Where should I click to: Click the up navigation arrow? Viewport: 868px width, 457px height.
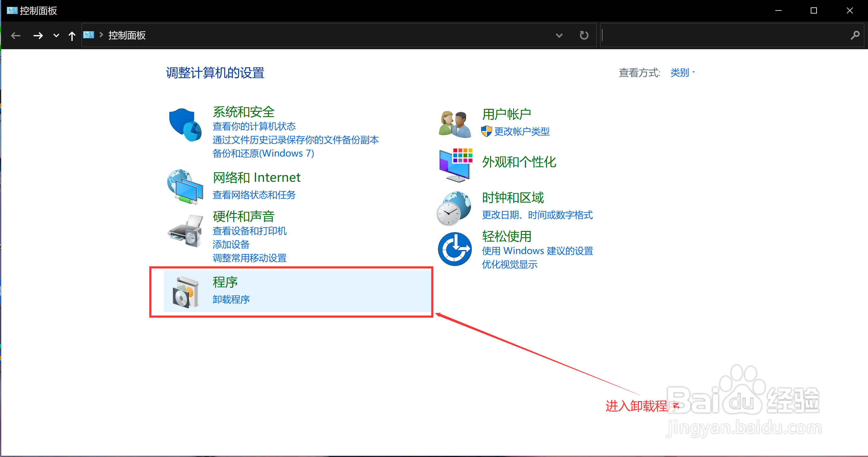(72, 35)
